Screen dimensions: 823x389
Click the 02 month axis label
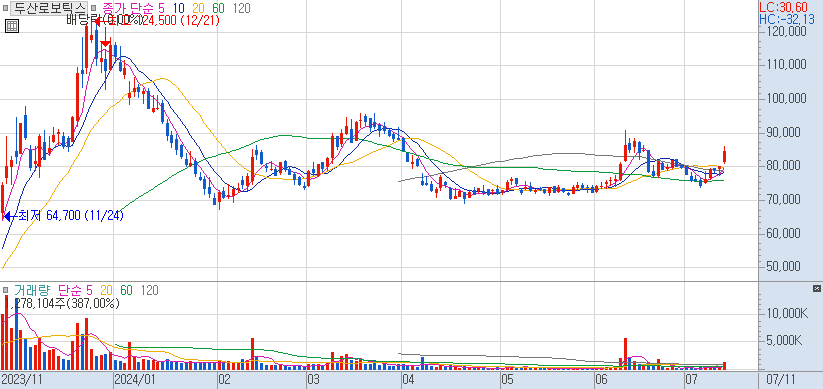point(225,380)
